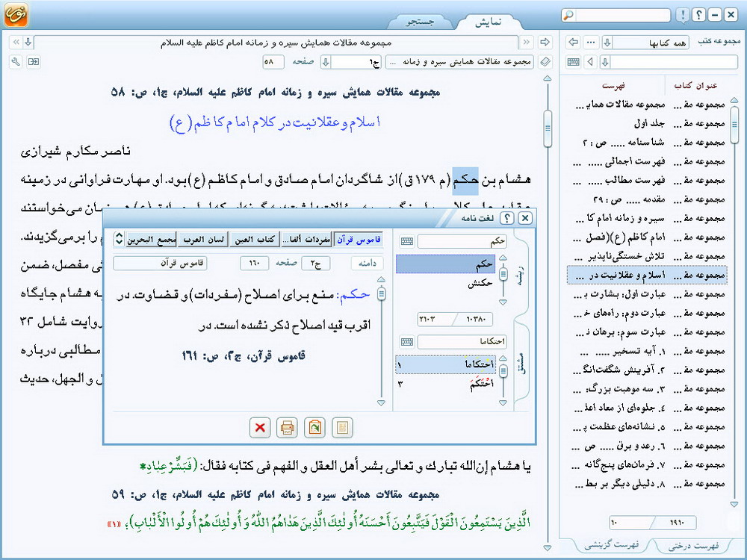Open virtual keyboard next to root word field

click(x=406, y=241)
